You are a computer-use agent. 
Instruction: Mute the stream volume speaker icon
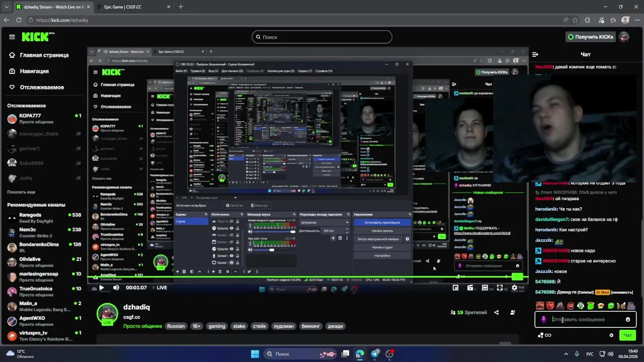[116, 288]
